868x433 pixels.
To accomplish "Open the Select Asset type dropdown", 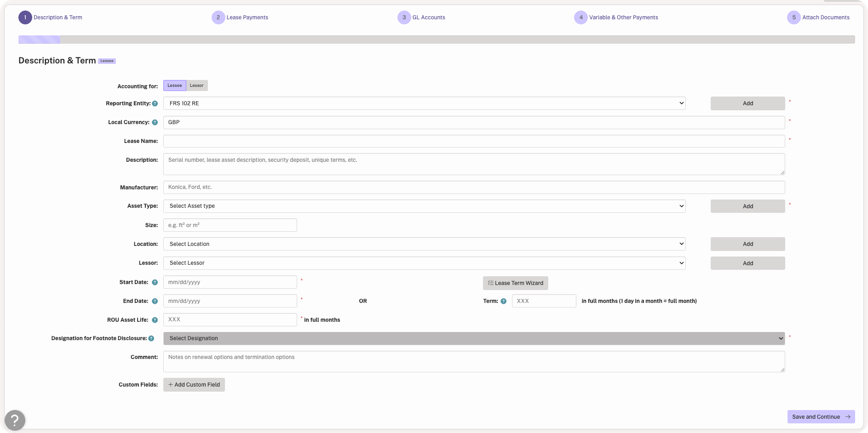I will pos(424,206).
